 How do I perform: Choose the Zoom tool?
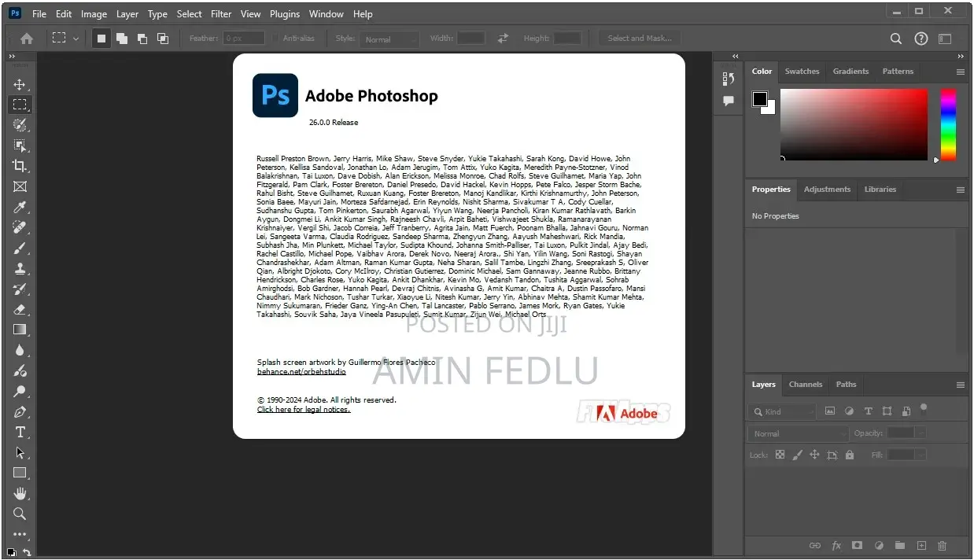click(x=20, y=514)
